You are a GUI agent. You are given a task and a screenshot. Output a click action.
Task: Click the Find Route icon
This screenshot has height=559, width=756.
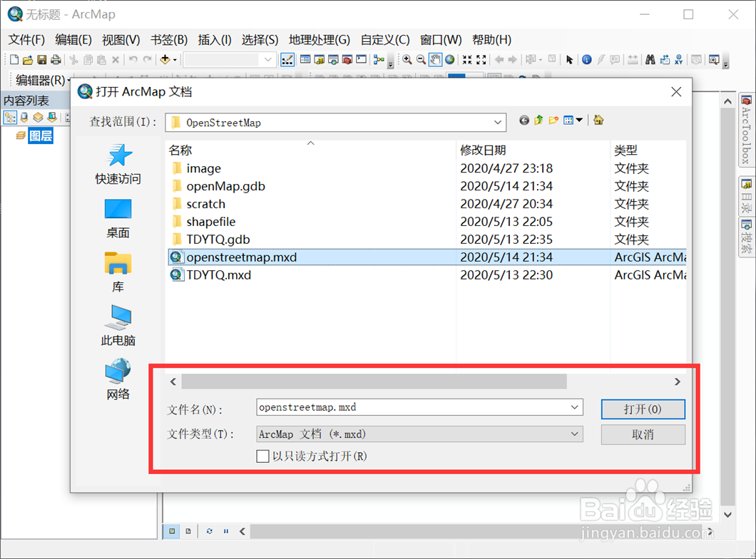665,59
